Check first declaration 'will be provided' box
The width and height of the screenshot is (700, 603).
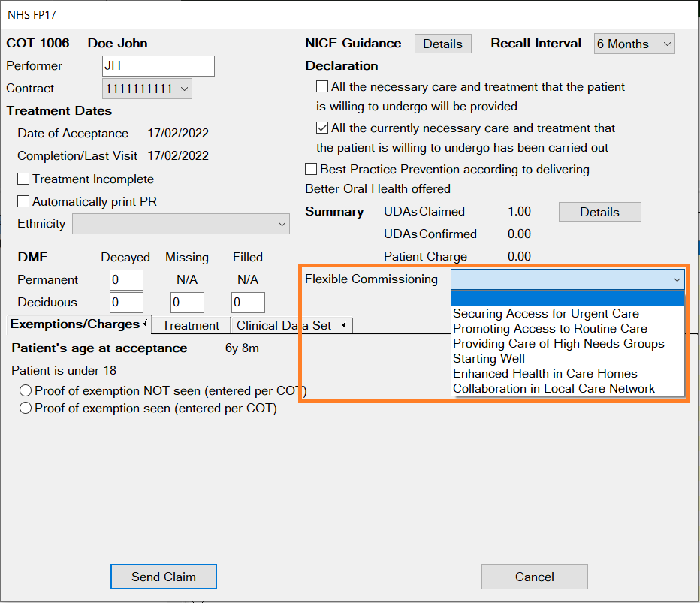pos(322,87)
